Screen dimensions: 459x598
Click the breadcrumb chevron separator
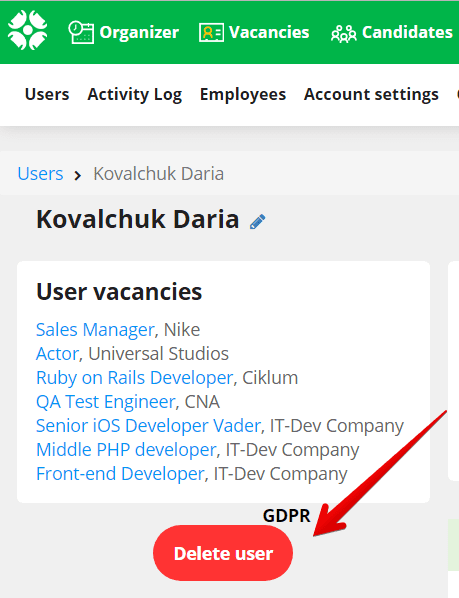tap(78, 175)
